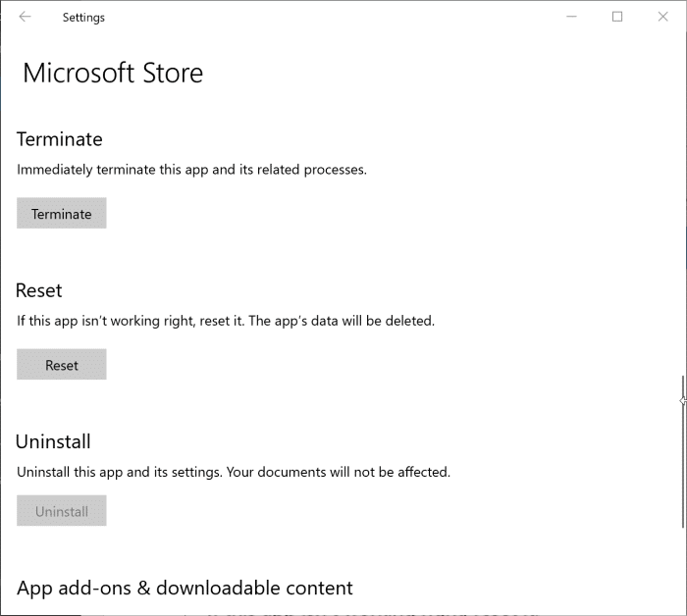This screenshot has height=616, width=687.
Task: Minimize the Settings window
Action: point(571,17)
